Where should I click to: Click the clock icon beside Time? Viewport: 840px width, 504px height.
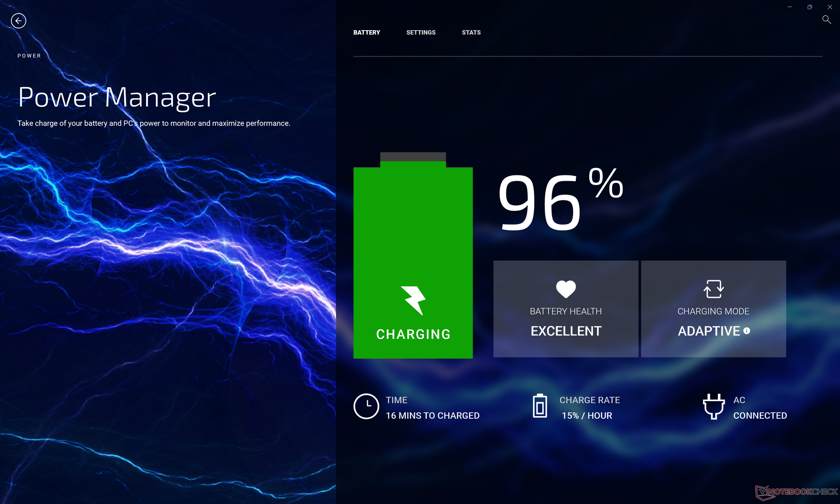coord(366,406)
